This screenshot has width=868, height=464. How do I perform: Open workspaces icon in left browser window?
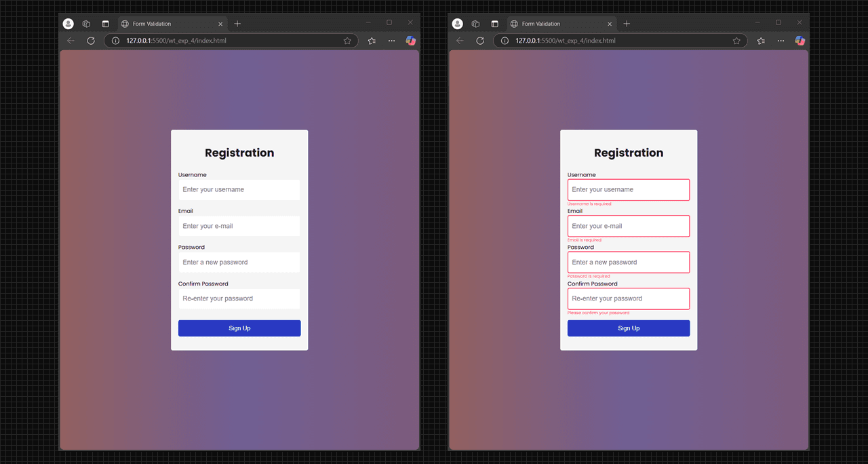(87, 24)
